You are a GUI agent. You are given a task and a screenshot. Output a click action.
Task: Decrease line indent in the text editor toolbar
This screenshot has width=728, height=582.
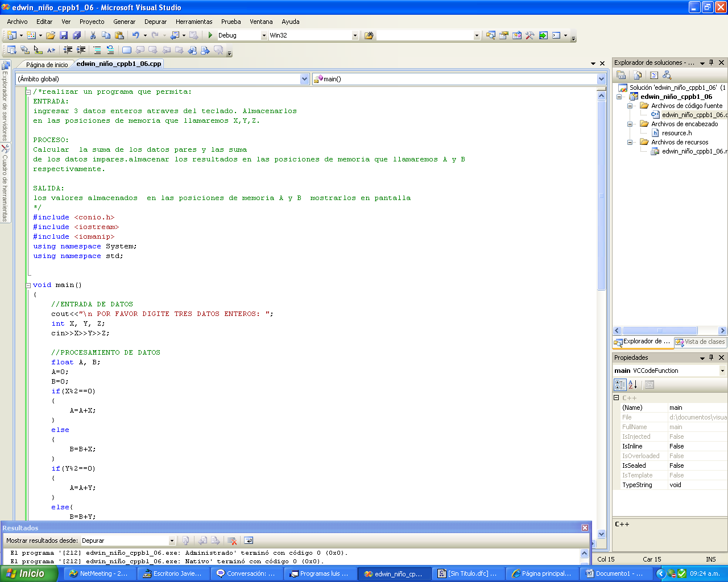pos(68,50)
